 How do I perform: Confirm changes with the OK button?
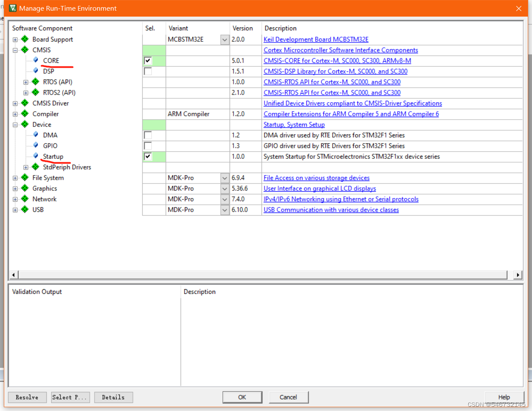(x=242, y=397)
